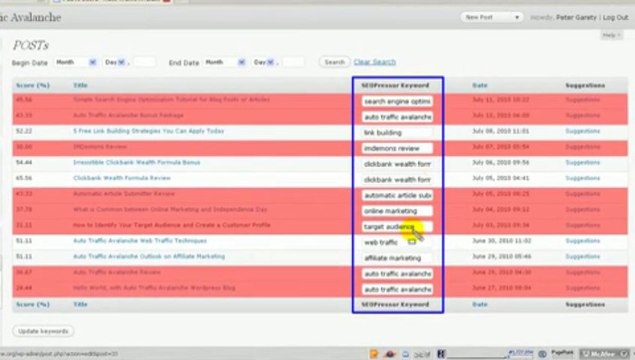This screenshot has height=360, width=635.
Task: Click the Update keywords button
Action: pos(43,331)
